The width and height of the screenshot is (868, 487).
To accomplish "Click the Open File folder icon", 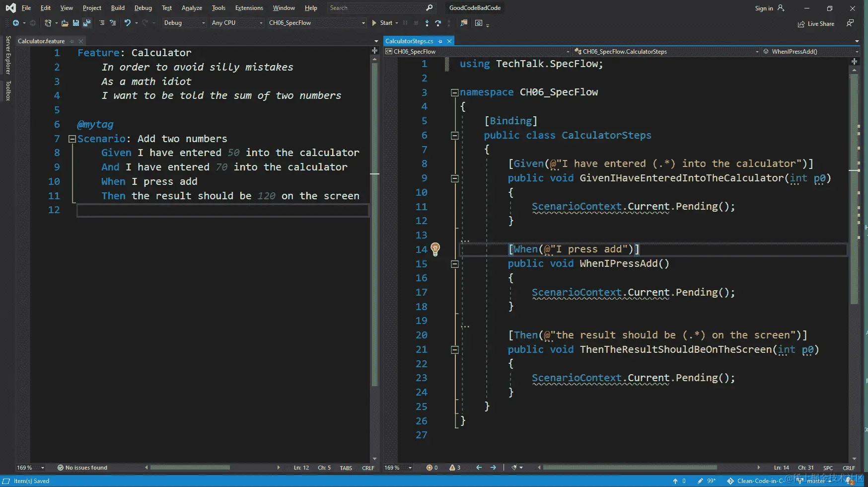I will point(65,23).
